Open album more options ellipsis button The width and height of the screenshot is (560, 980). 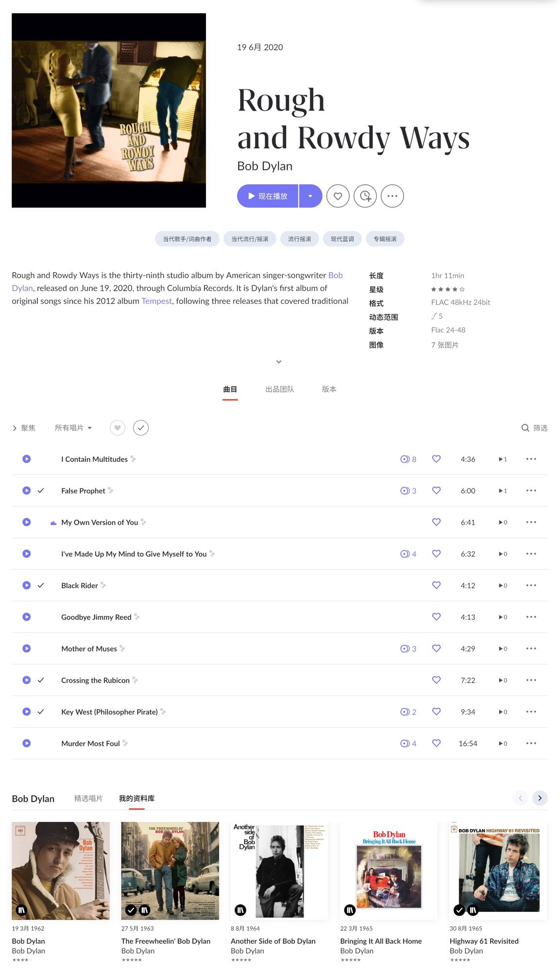click(392, 196)
